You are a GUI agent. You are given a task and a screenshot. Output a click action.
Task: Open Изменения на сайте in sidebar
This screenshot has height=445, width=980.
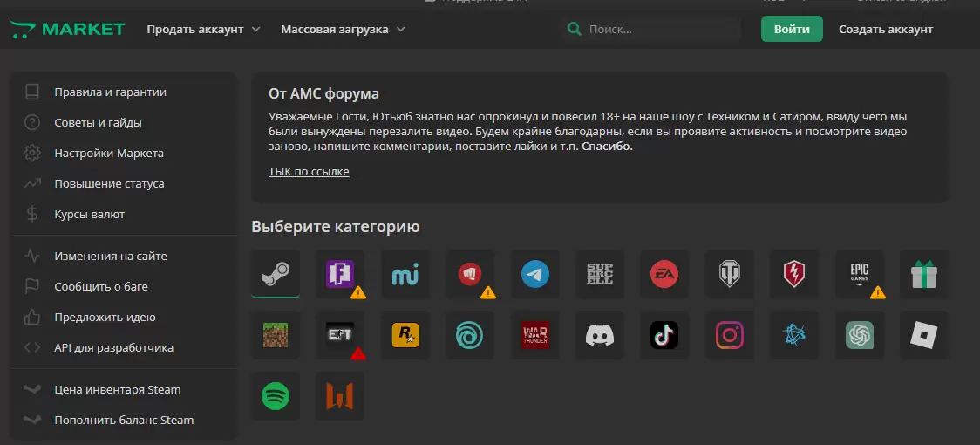pyautogui.click(x=123, y=256)
